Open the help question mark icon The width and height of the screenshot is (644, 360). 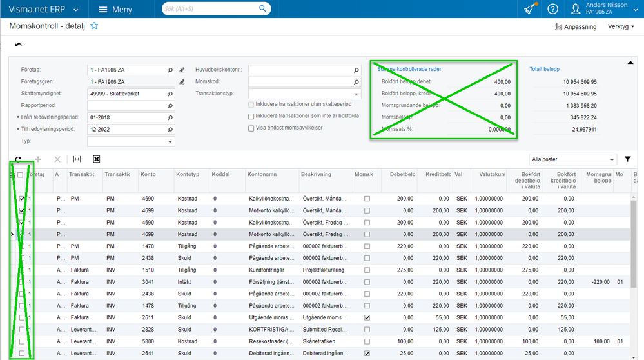552,8
